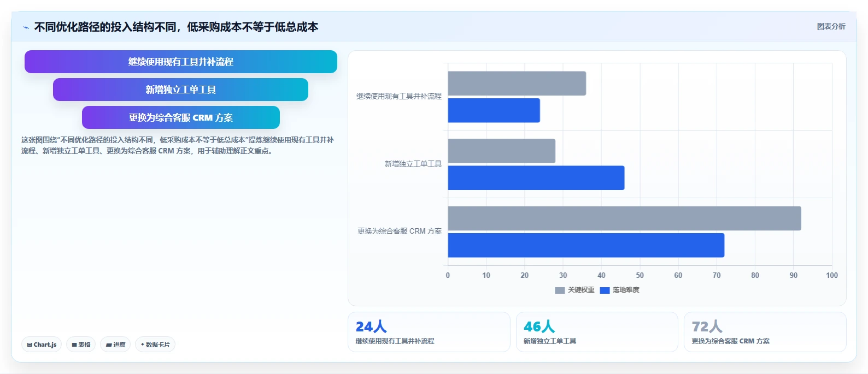Click the chart axis label 更换为综合客服 CRM 方案
Image resolution: width=868 pixels, height=374 pixels.
coord(400,231)
